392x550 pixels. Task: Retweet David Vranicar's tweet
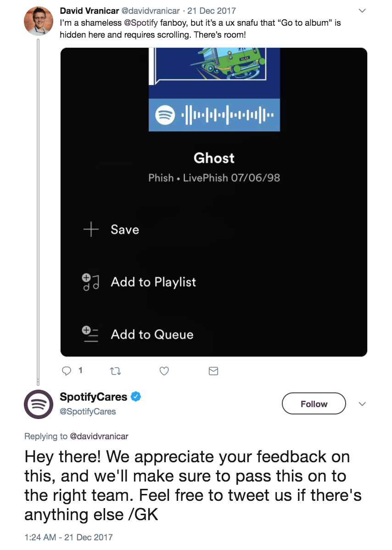coord(117,371)
